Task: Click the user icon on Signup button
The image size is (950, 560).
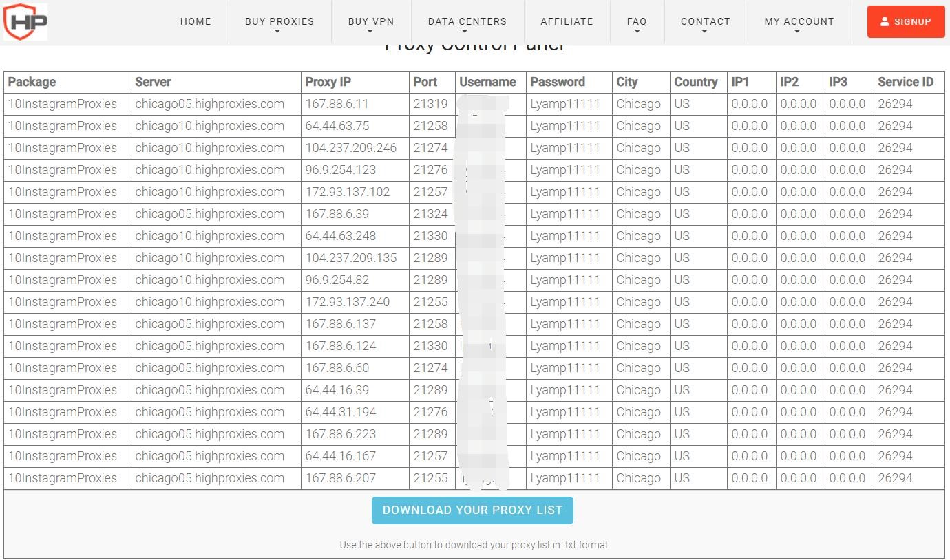Action: coord(885,22)
